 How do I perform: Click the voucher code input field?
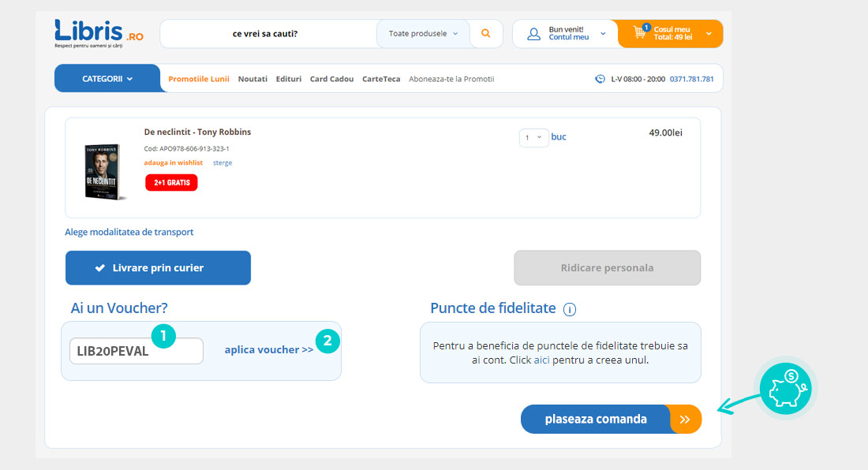137,351
